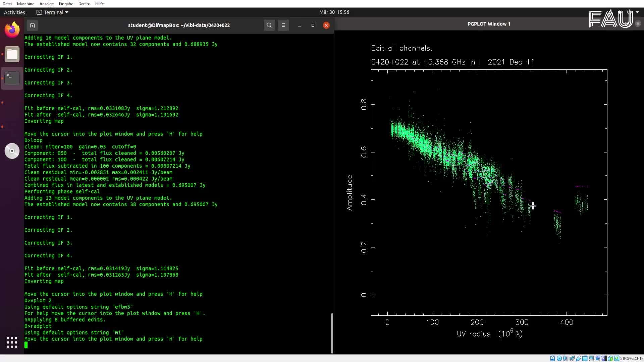The height and width of the screenshot is (362, 644).
Task: Expand the system status menu arrow
Action: point(637,12)
